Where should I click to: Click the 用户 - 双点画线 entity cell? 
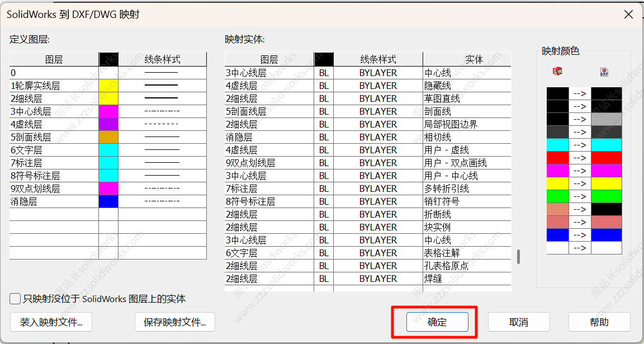467,163
